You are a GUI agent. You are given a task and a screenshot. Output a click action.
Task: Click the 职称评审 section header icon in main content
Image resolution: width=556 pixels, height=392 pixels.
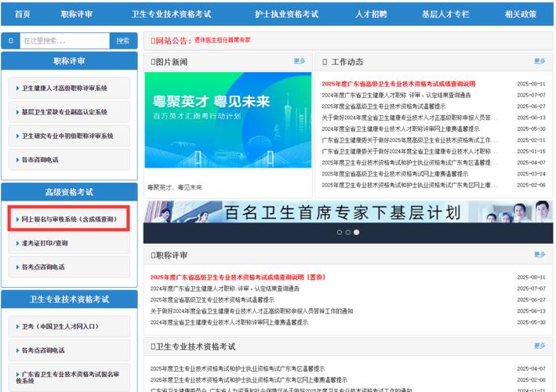click(x=154, y=256)
